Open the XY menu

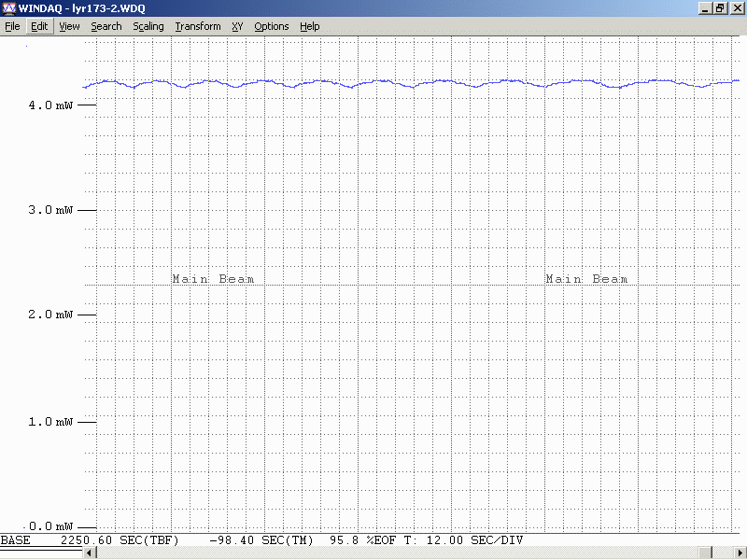[x=237, y=26]
